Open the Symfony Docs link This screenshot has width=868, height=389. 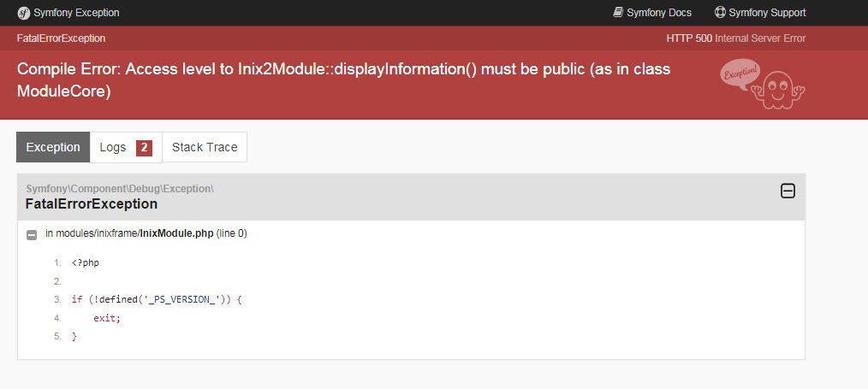pyautogui.click(x=658, y=13)
